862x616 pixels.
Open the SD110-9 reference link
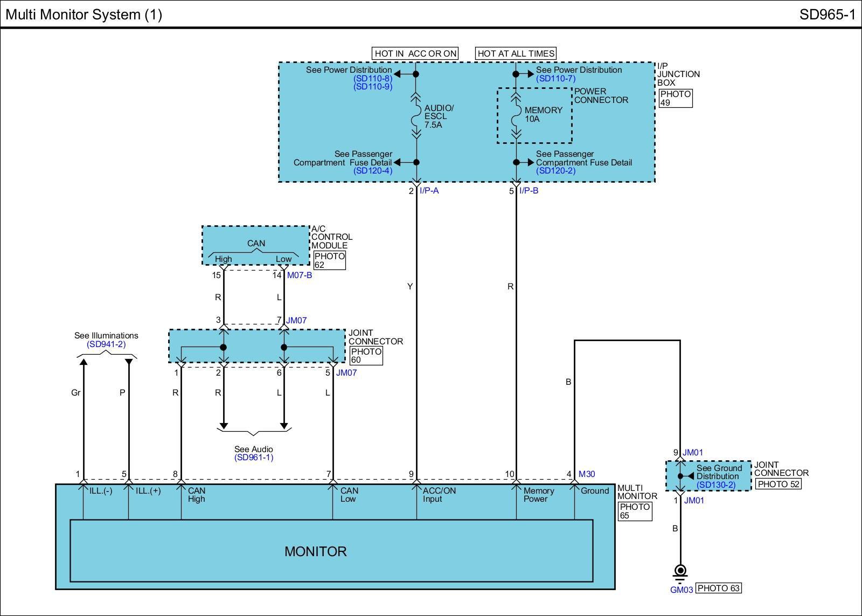click(373, 87)
